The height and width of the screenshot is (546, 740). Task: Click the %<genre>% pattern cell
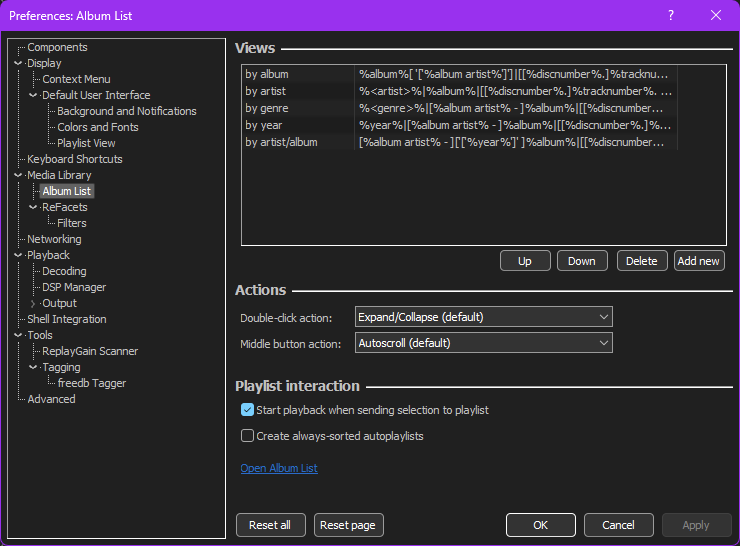point(516,108)
